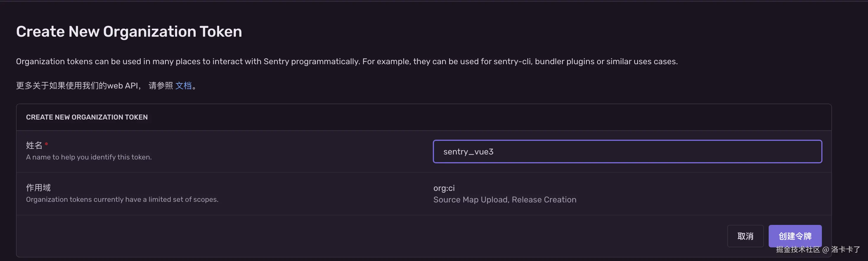Select the 作用域 scope label

[38, 188]
